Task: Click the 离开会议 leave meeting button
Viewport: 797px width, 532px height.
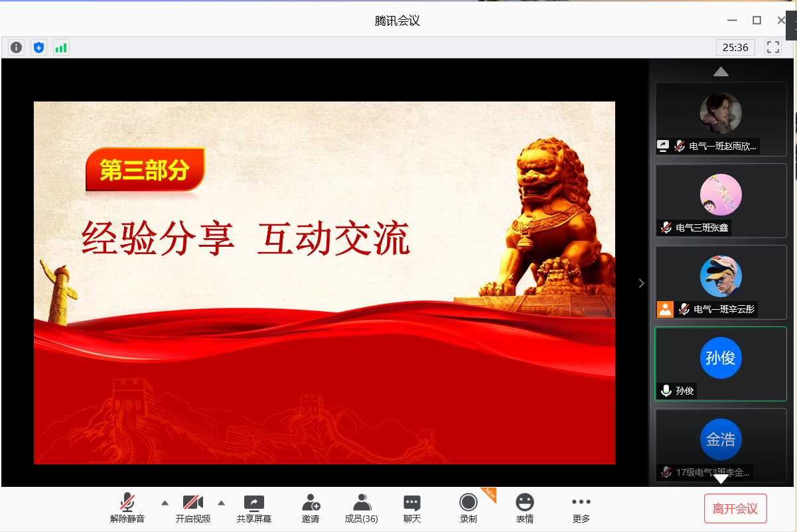Action: click(735, 509)
